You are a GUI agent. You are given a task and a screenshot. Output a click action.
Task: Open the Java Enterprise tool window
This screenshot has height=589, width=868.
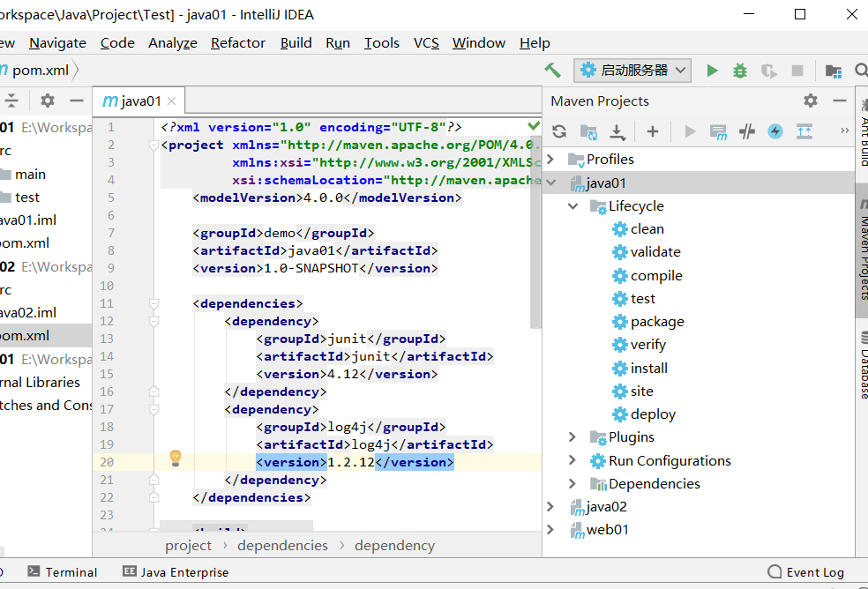pyautogui.click(x=176, y=572)
